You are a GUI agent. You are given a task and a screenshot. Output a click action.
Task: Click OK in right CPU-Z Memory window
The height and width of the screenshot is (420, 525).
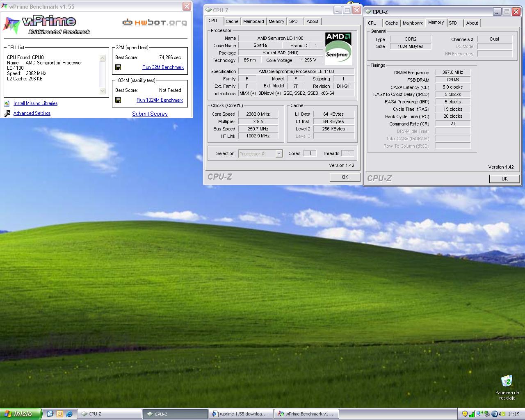[x=504, y=179]
